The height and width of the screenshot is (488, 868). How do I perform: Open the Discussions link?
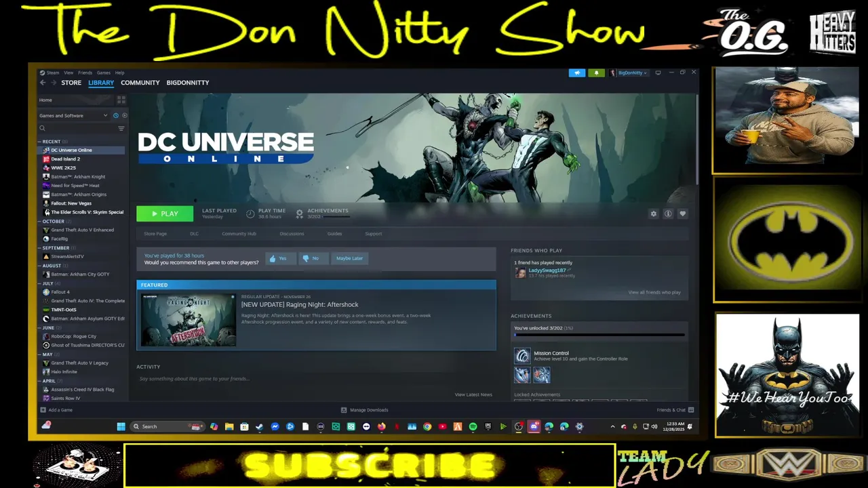click(x=292, y=234)
